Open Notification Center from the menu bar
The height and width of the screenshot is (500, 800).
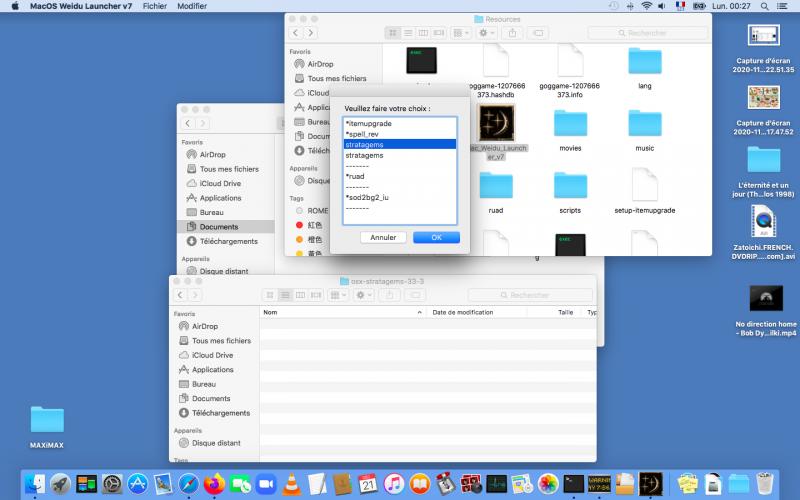[x=782, y=6]
